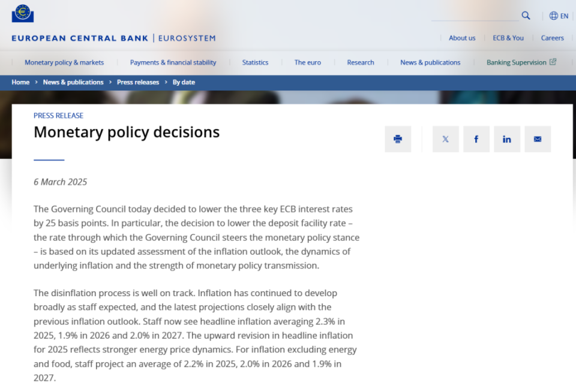Share the release on LinkedIn
576x392 pixels.
[507, 139]
